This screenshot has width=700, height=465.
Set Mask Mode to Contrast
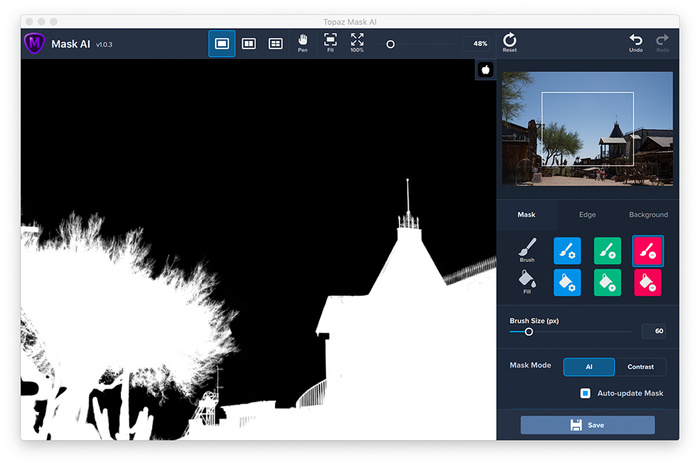point(641,367)
